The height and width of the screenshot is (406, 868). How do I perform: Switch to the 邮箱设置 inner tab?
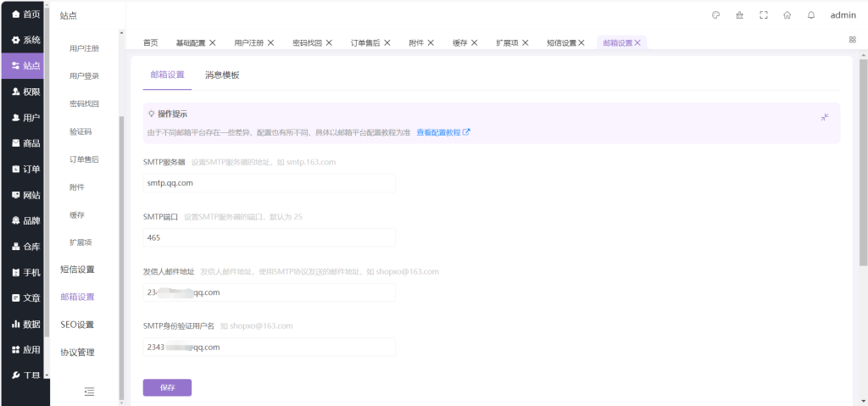pos(167,75)
